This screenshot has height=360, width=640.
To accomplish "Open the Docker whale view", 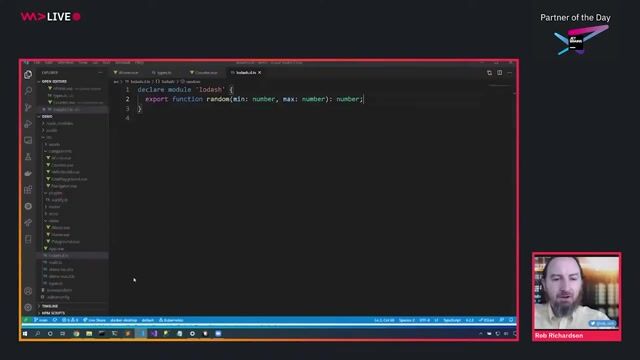I will [x=28, y=173].
